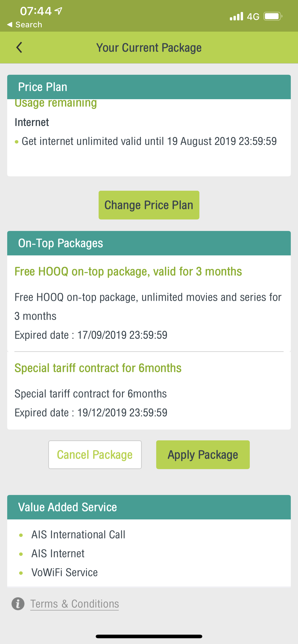Return to Search via back arrow

point(24,24)
